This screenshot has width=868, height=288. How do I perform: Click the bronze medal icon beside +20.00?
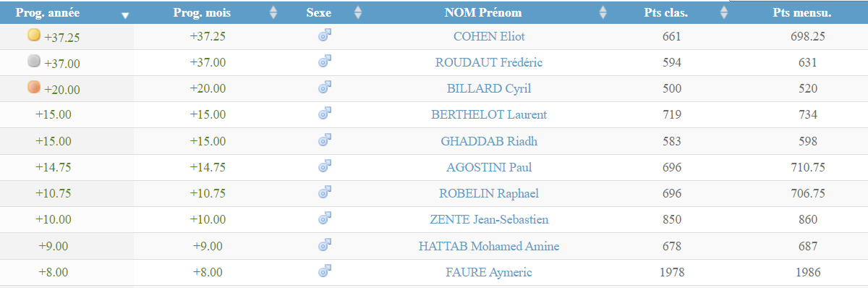(33, 88)
